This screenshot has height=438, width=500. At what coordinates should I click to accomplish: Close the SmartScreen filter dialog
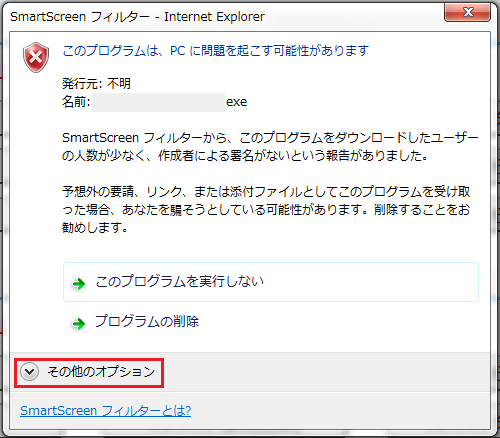tap(467, 12)
